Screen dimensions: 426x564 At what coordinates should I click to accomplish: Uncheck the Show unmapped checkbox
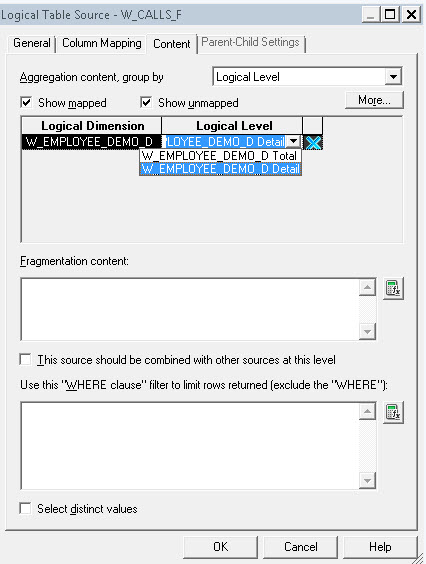(146, 103)
